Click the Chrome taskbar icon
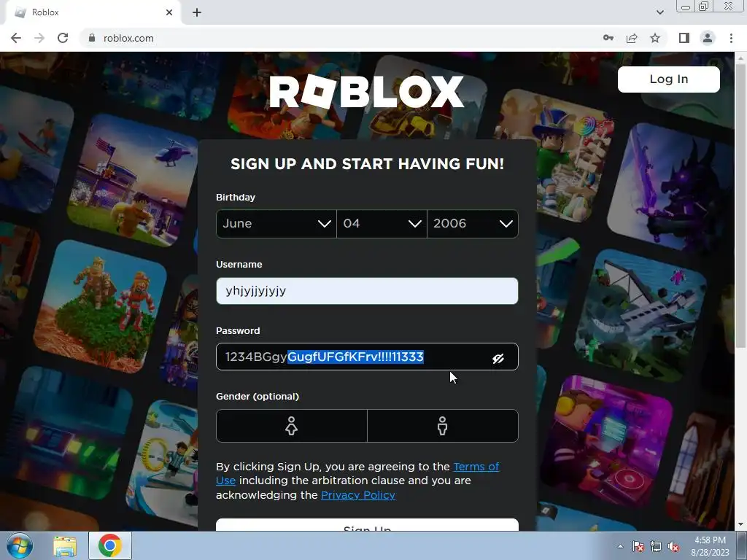Image resolution: width=747 pixels, height=560 pixels. click(x=110, y=545)
